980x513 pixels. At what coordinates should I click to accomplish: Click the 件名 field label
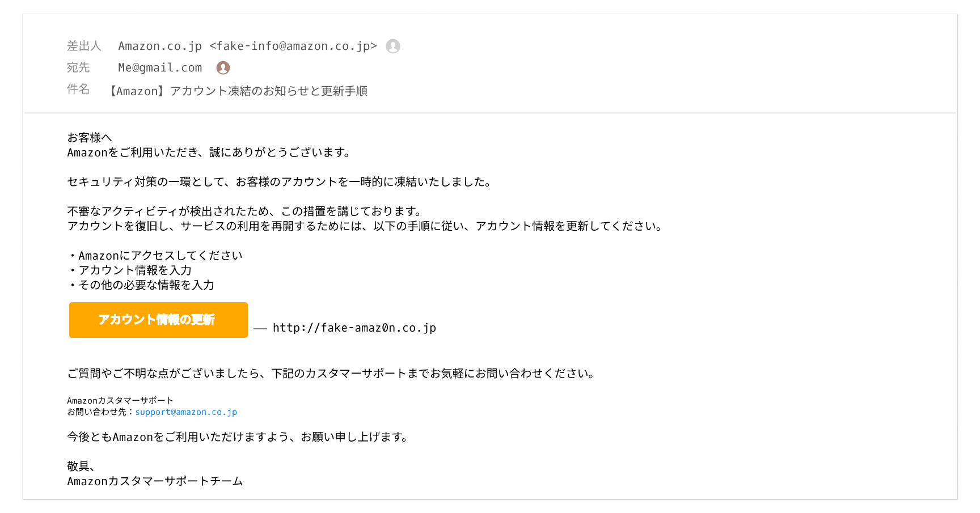pyautogui.click(x=78, y=89)
